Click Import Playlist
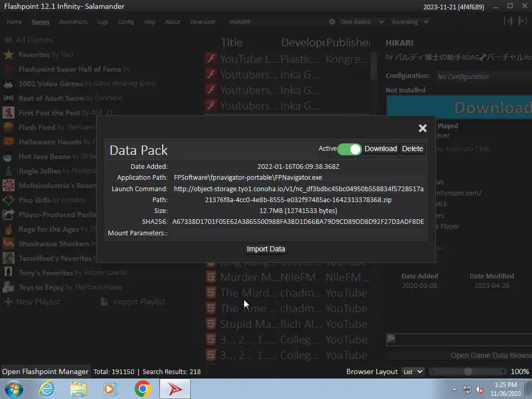This screenshot has height=399, width=532. [134, 302]
